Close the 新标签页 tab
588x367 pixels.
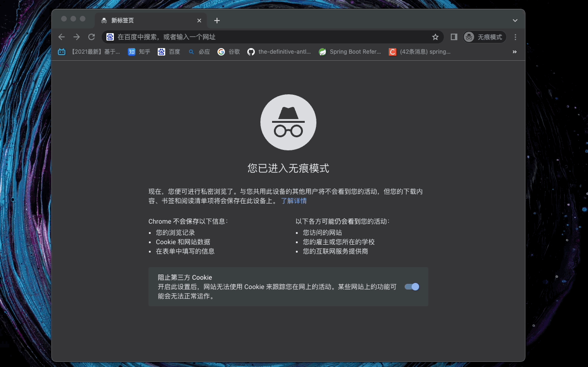click(199, 21)
